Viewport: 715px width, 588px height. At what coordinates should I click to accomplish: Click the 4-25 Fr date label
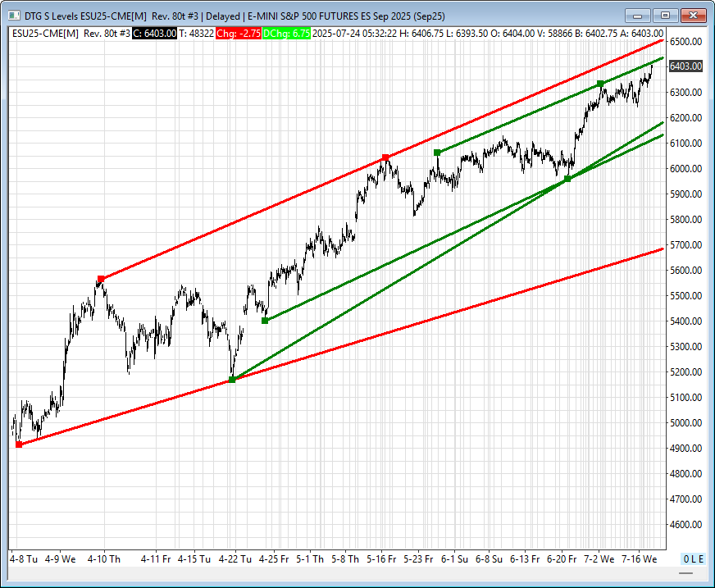click(x=274, y=559)
